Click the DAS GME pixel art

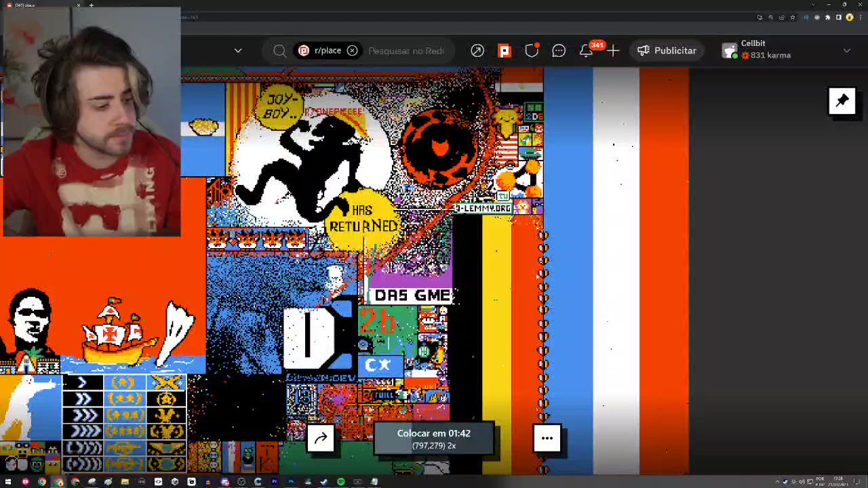tap(412, 295)
